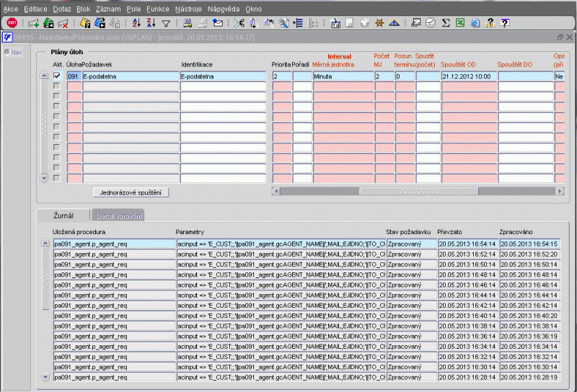Click the copy record down icon
This screenshot has width=577, height=392.
(254, 23)
